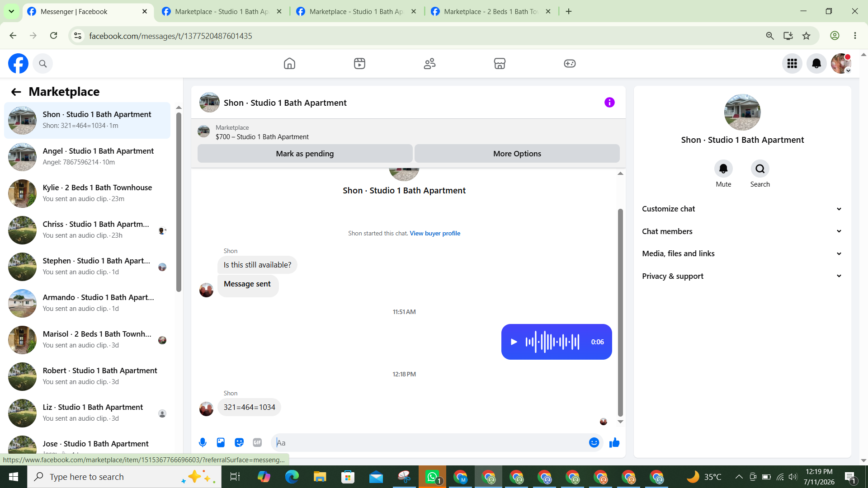Open Stephen · Studio 1 Bath chat

pos(87,267)
